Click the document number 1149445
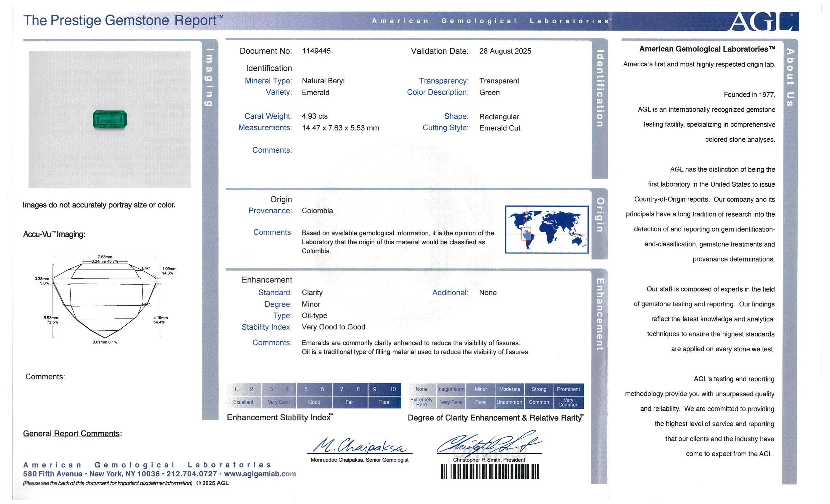Viewport: 830px width, 504px height. (x=316, y=51)
